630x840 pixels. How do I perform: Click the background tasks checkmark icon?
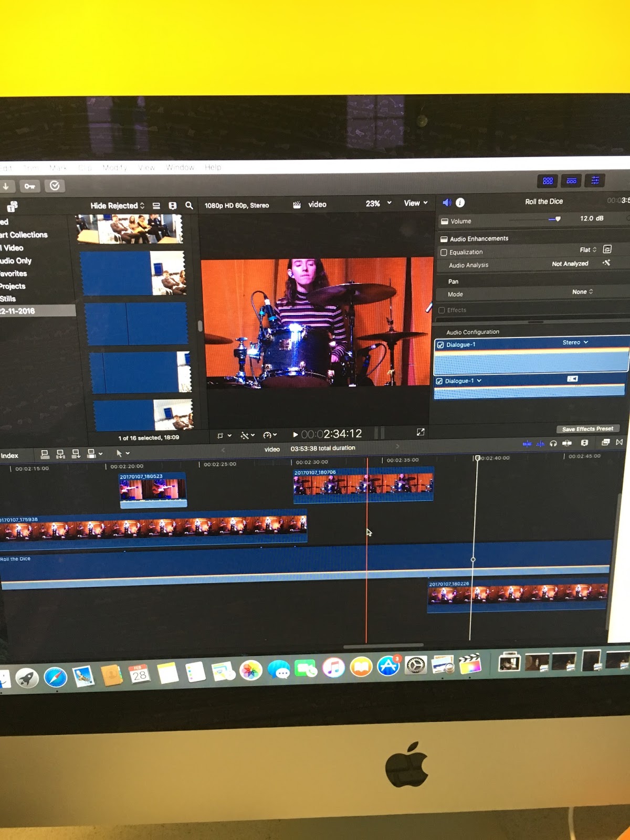(55, 185)
